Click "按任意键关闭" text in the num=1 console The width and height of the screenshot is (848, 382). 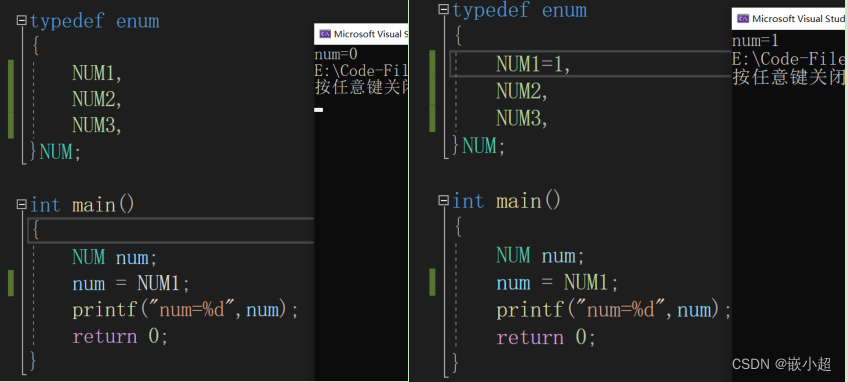(789, 77)
